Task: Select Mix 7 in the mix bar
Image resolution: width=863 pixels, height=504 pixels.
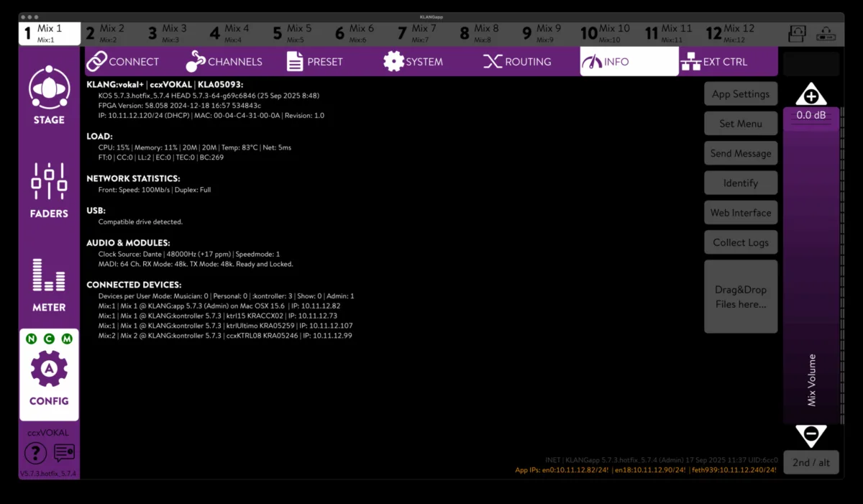Action: (x=425, y=33)
